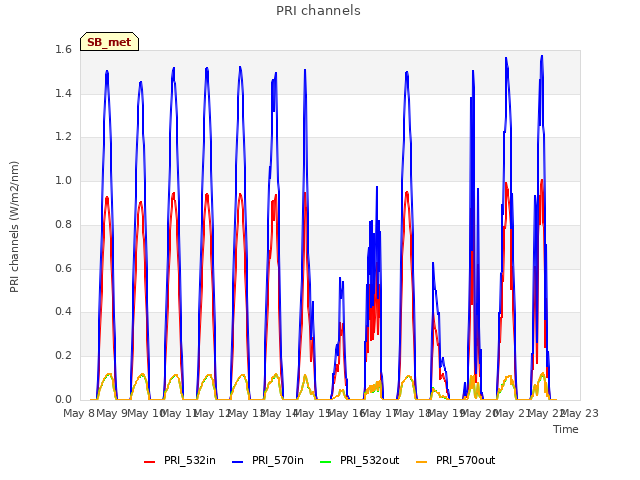The width and height of the screenshot is (640, 480).
Task: Toggle the PRI_532out legend entry
Action: point(359,460)
